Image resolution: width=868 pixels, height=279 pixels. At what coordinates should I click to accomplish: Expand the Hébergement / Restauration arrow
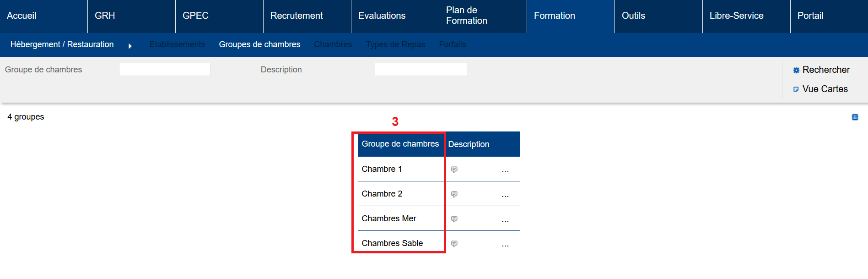[130, 46]
